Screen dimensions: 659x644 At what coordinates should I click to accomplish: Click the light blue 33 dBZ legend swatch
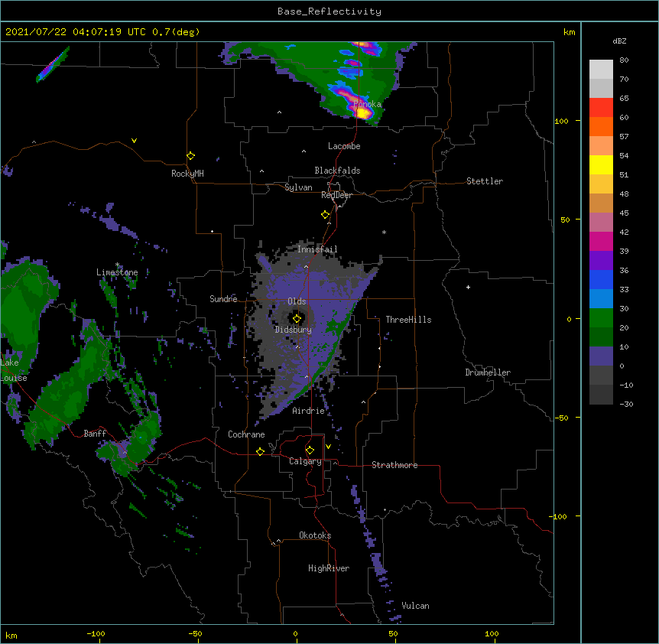tap(601, 298)
